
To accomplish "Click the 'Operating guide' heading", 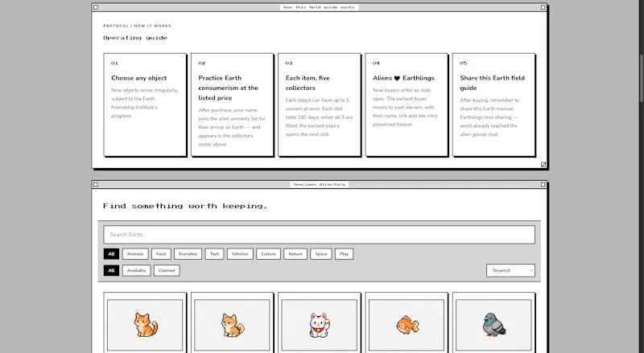I will coord(135,38).
